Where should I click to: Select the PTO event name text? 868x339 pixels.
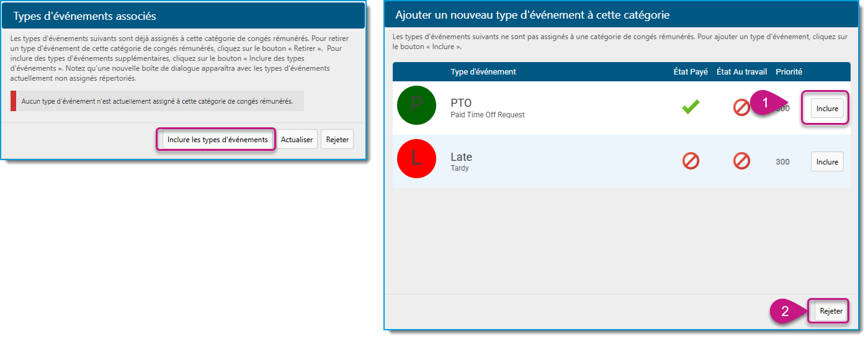coord(461,103)
